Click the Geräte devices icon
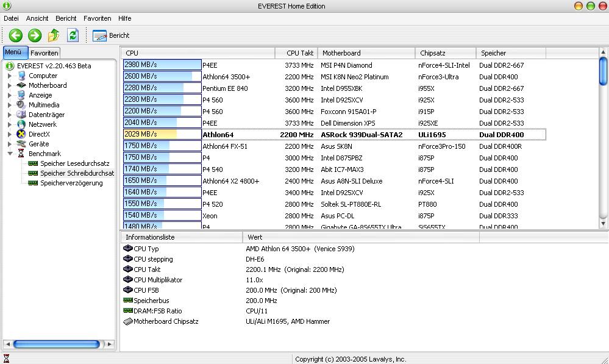Viewport: 609px width, 364px height. [x=21, y=144]
